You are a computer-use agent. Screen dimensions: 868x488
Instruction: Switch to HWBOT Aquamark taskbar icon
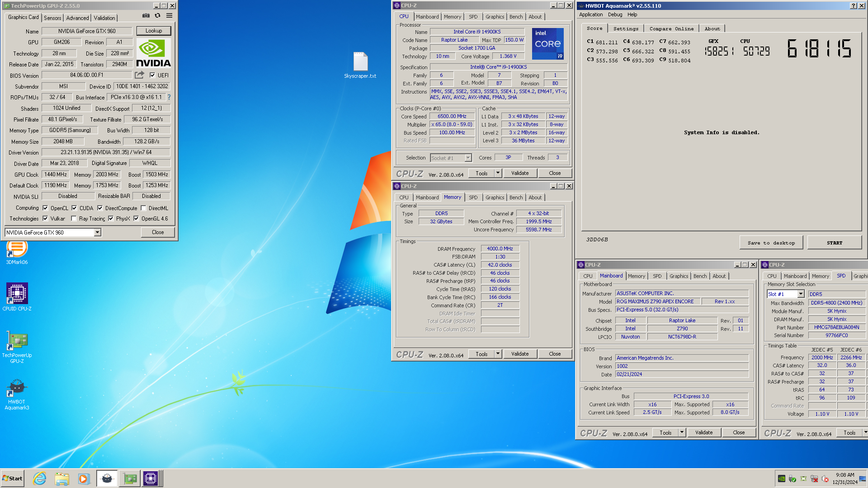[x=107, y=479]
